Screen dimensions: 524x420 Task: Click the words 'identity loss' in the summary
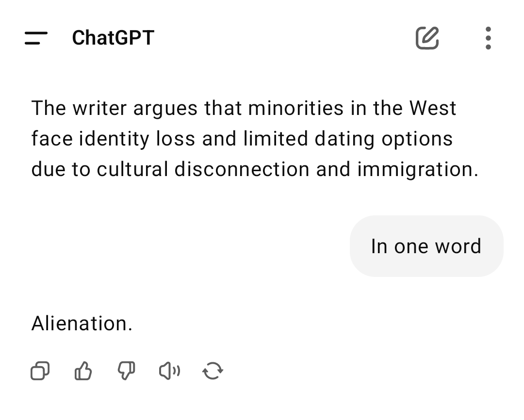(137, 139)
